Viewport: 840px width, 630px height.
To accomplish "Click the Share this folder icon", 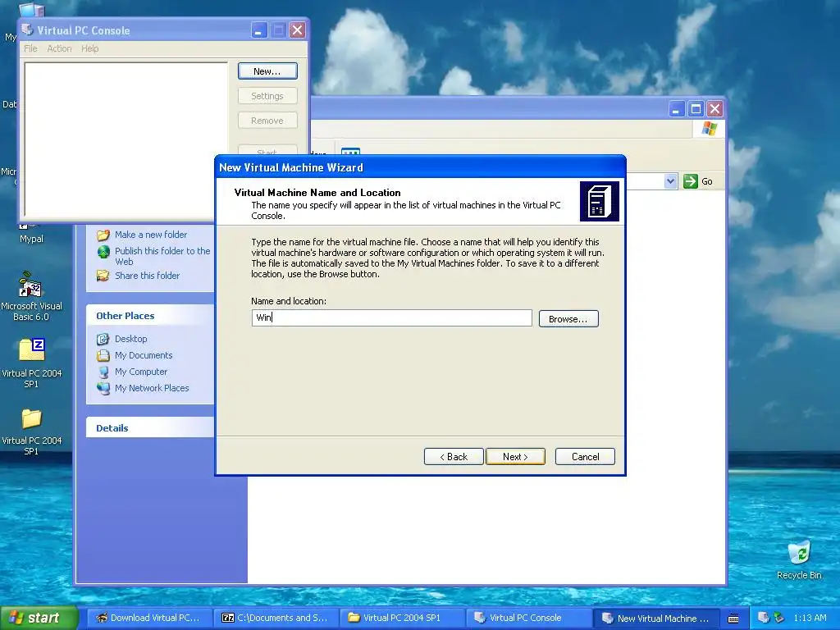I will pos(103,276).
